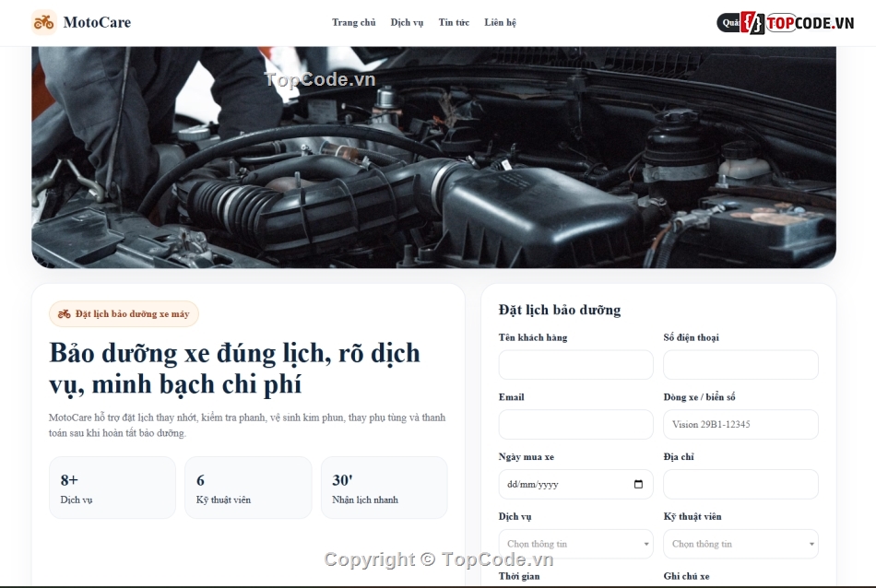Click the Dòng xe / biển số field
The image size is (876, 588).
[x=740, y=424]
